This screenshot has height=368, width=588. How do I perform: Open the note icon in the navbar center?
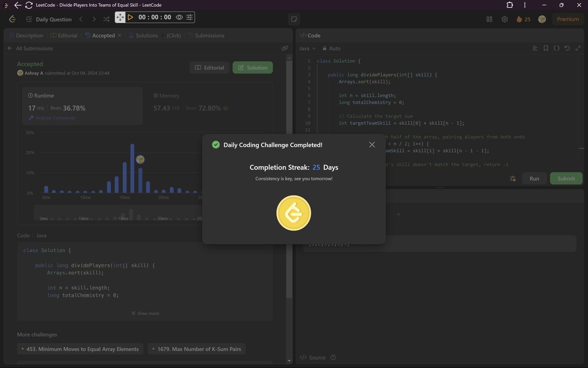(294, 19)
